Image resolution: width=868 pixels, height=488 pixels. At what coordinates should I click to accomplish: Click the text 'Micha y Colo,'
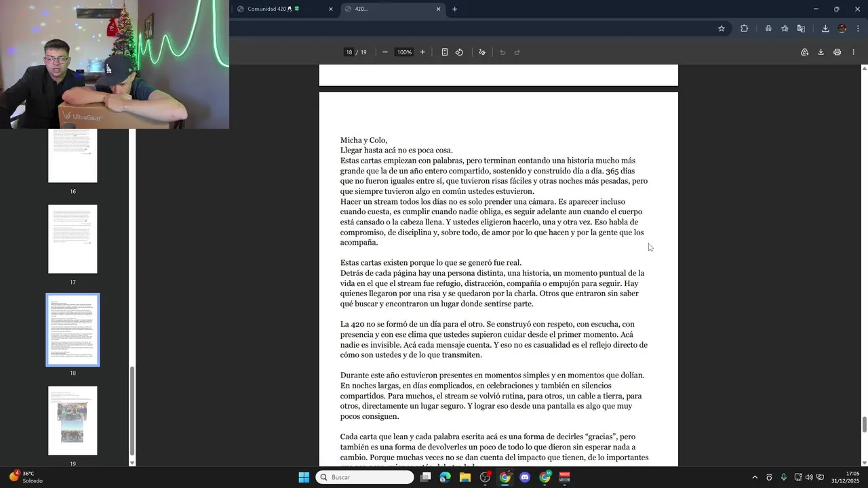click(x=363, y=140)
